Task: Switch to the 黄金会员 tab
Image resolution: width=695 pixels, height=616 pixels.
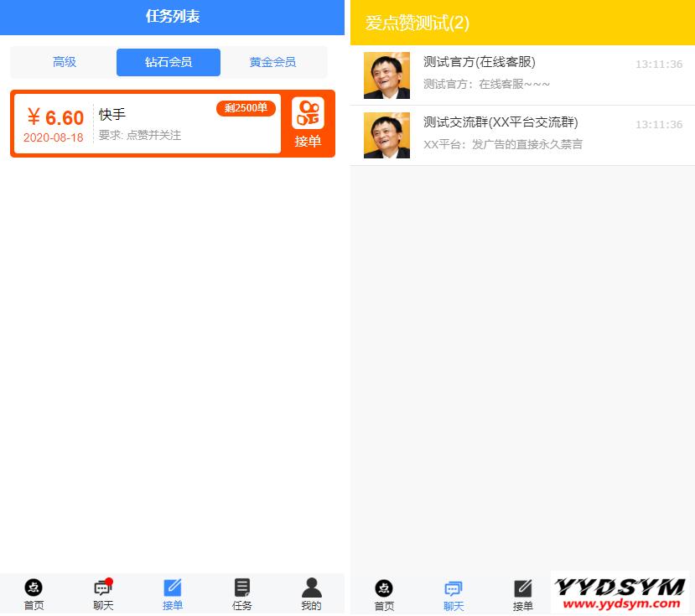Action: pos(272,62)
